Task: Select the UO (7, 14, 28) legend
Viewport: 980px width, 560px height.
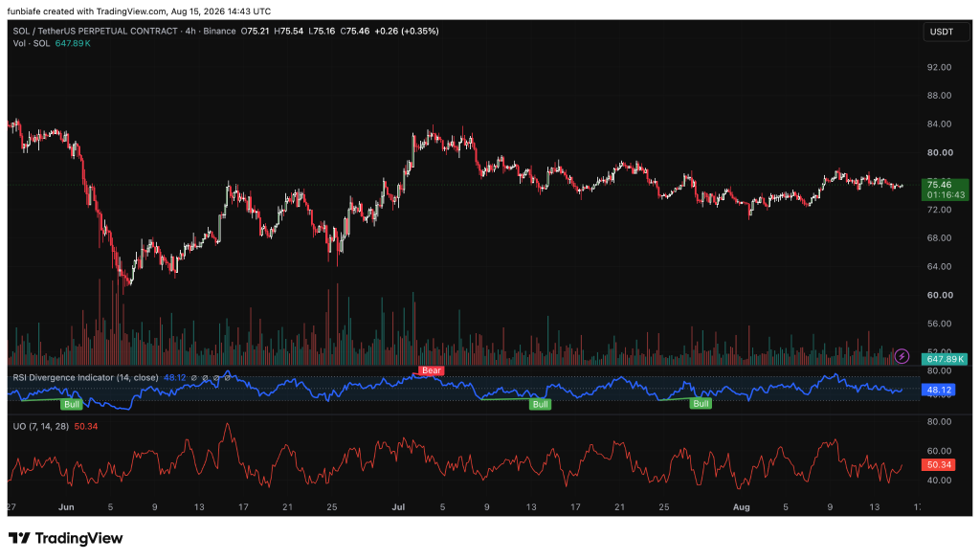Action: tap(40, 426)
